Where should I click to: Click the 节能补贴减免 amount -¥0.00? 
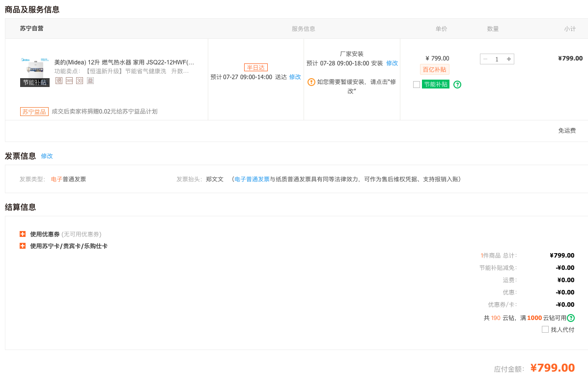tap(565, 268)
